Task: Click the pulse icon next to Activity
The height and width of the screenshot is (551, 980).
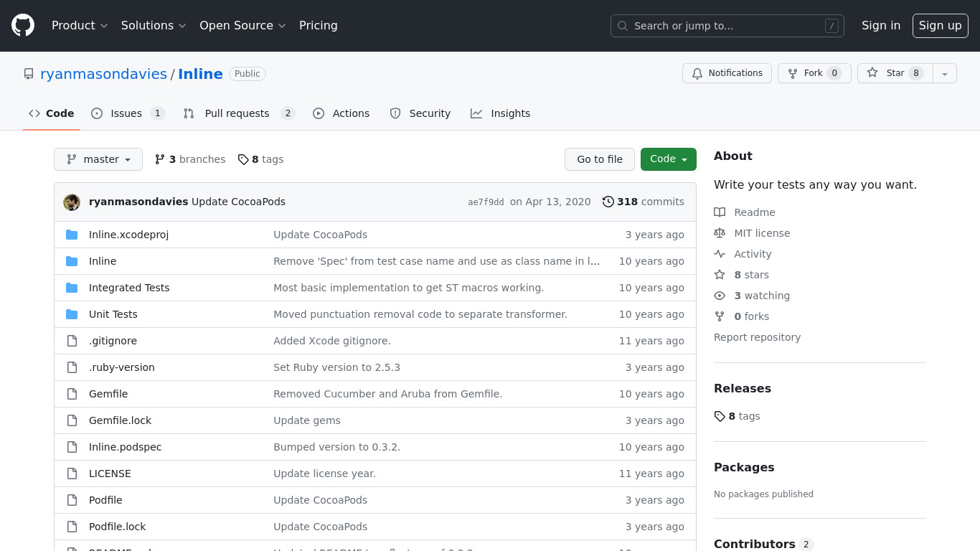Action: coord(720,254)
